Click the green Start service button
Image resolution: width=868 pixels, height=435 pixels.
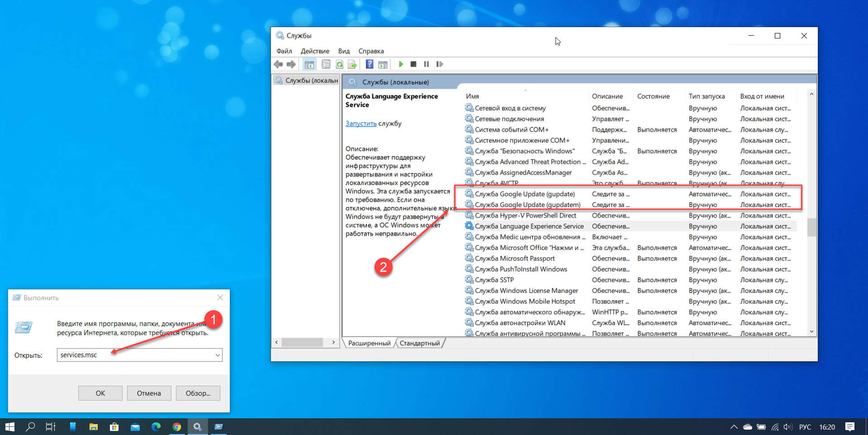click(x=401, y=64)
